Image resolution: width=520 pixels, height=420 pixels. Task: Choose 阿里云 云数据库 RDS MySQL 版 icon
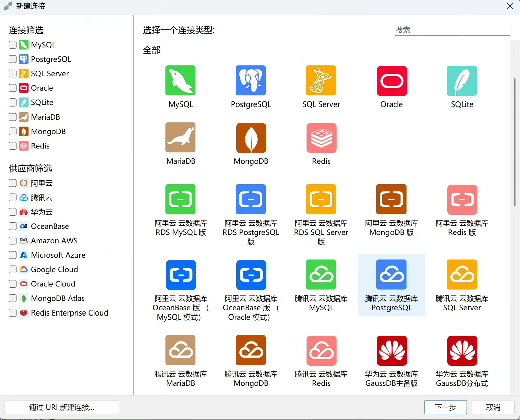[180, 199]
